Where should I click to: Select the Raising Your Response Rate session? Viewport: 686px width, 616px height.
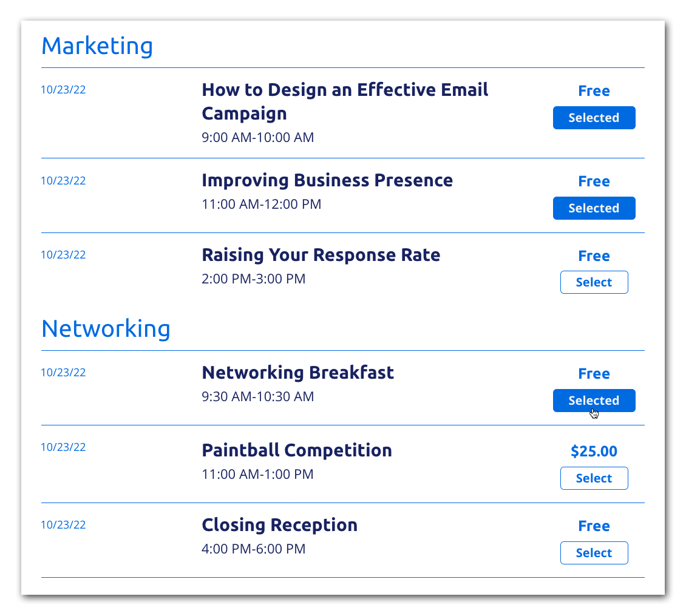point(594,282)
